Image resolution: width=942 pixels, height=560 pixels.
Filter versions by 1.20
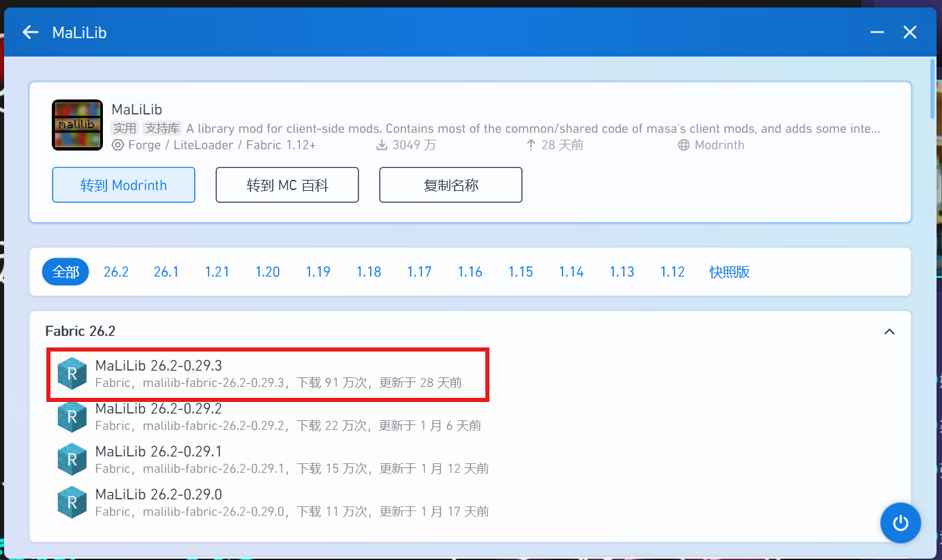[267, 272]
